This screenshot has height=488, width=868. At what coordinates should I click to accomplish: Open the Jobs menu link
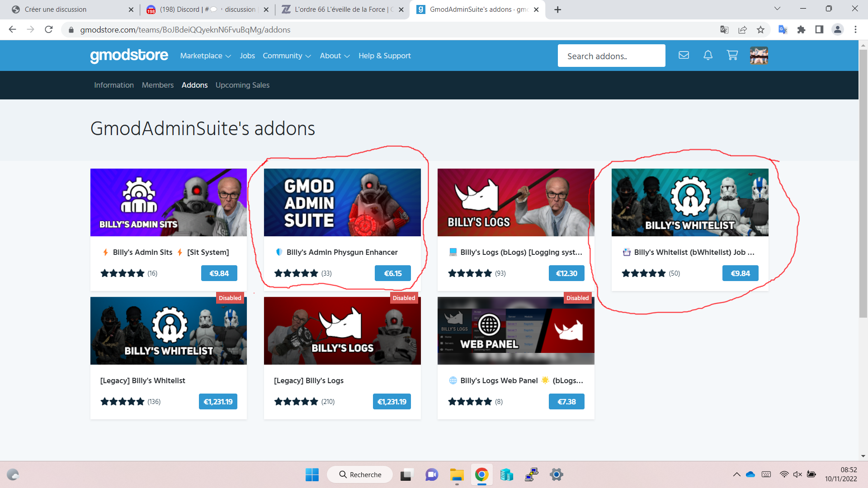pos(247,56)
